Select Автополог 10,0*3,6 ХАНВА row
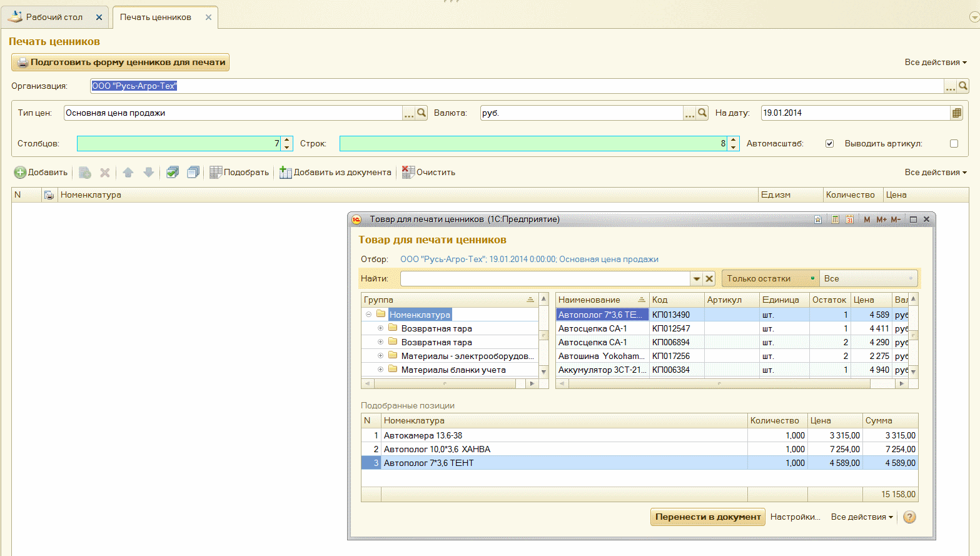 [639, 450]
